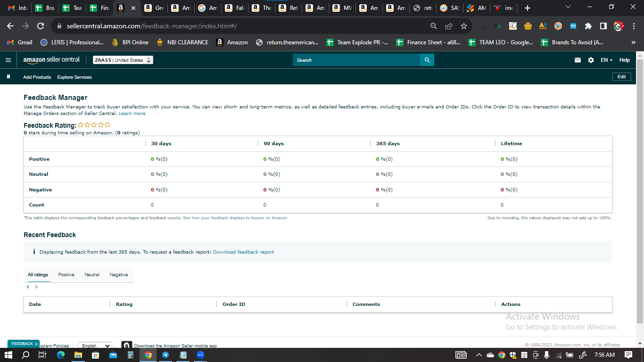Open the ZAASS United States marketplace switcher
The image size is (644, 362).
(123, 60)
